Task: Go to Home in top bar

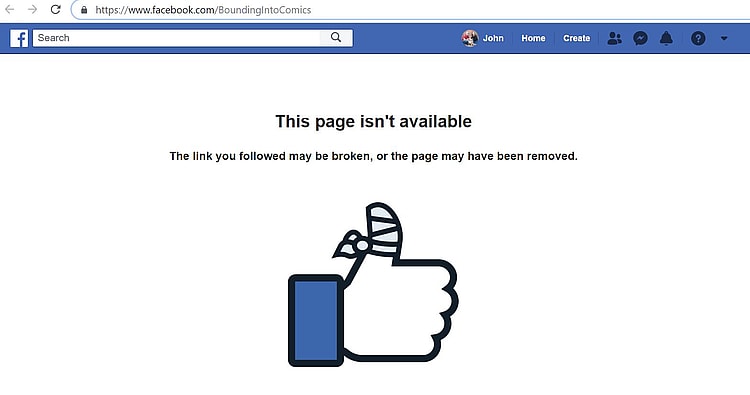Action: 533,38
